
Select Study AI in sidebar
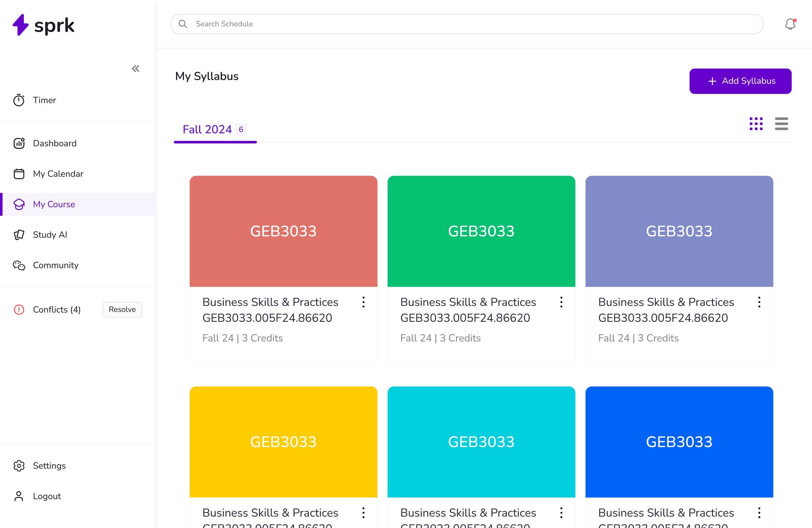click(50, 235)
